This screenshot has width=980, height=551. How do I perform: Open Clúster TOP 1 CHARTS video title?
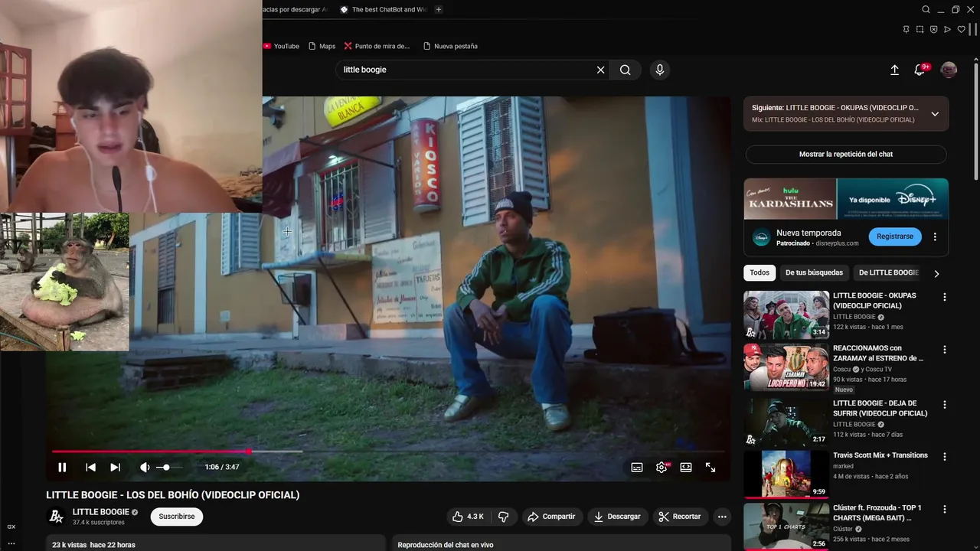[877, 513]
